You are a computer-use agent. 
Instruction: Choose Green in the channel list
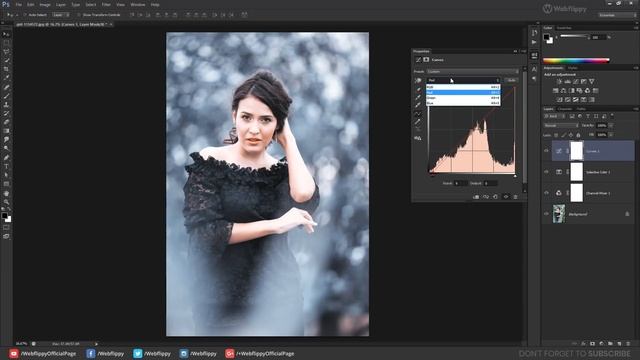coord(463,98)
